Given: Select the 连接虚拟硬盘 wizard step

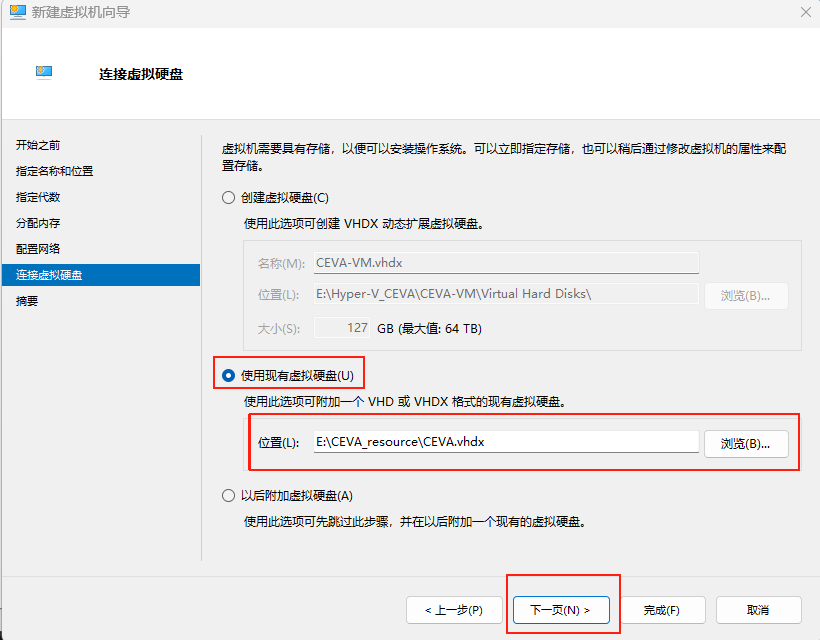Looking at the screenshot, I should coord(101,275).
